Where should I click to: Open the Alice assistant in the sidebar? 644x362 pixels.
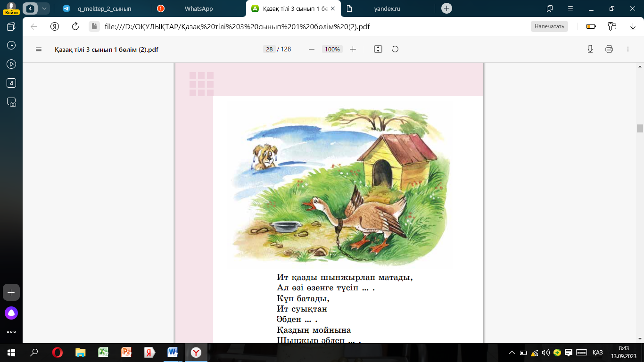11,313
